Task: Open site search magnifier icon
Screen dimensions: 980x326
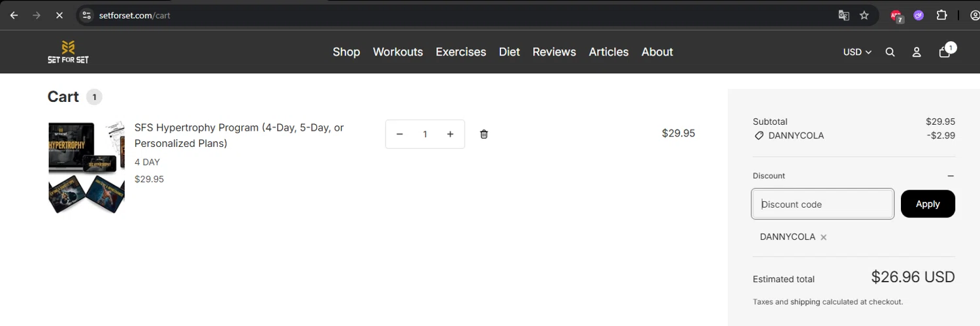Action: [890, 52]
